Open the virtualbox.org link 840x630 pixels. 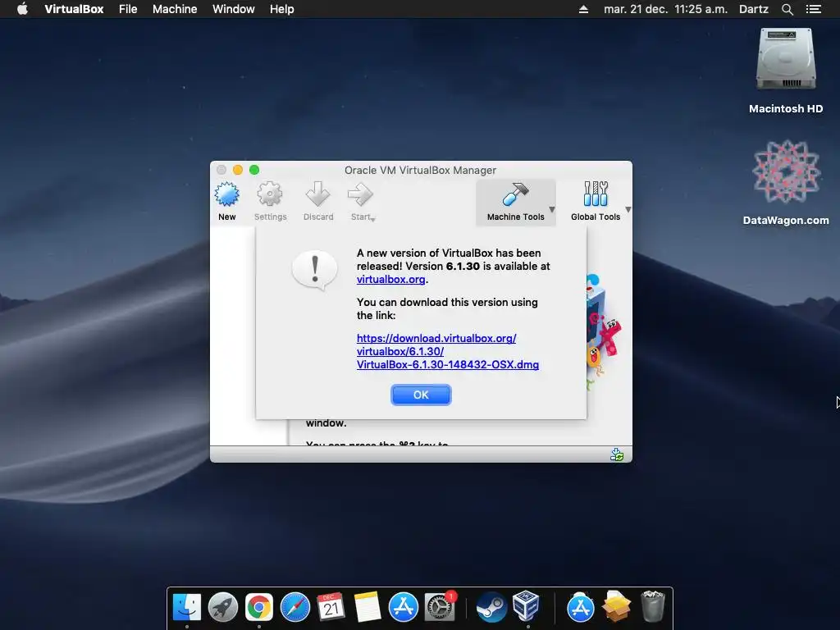(x=391, y=279)
